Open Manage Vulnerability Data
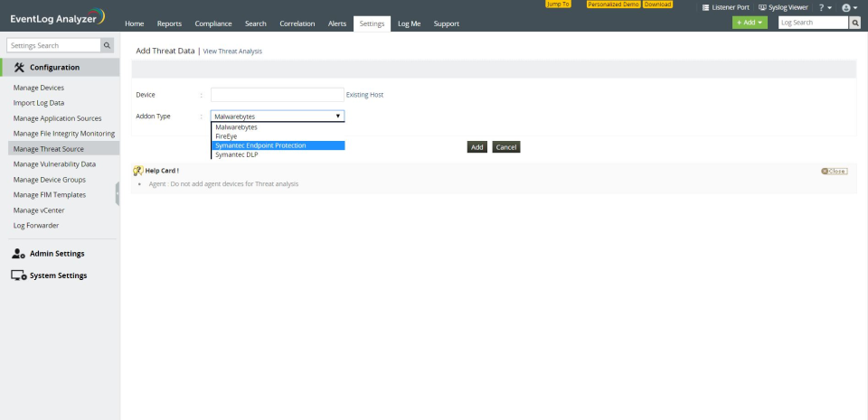 coord(54,164)
